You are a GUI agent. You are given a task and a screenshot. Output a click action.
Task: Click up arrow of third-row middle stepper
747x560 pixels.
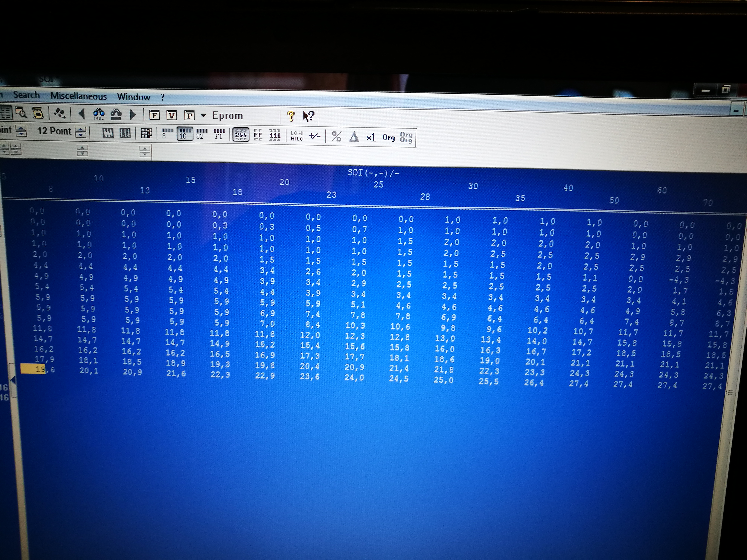pos(82,148)
